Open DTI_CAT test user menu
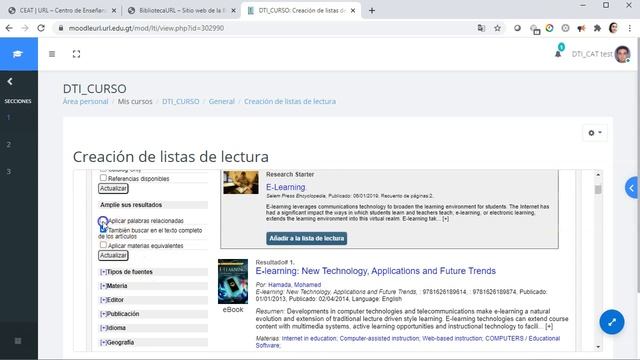640x360 pixels. [x=601, y=54]
